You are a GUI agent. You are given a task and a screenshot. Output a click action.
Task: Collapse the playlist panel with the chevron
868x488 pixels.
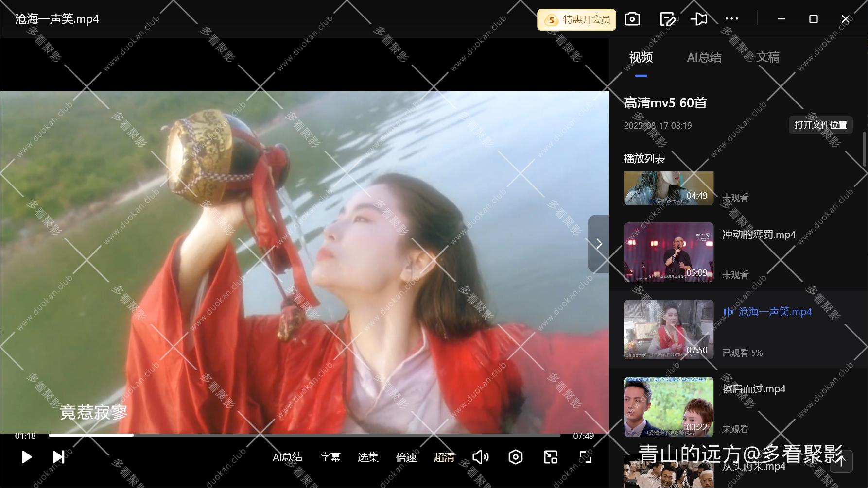pyautogui.click(x=598, y=244)
